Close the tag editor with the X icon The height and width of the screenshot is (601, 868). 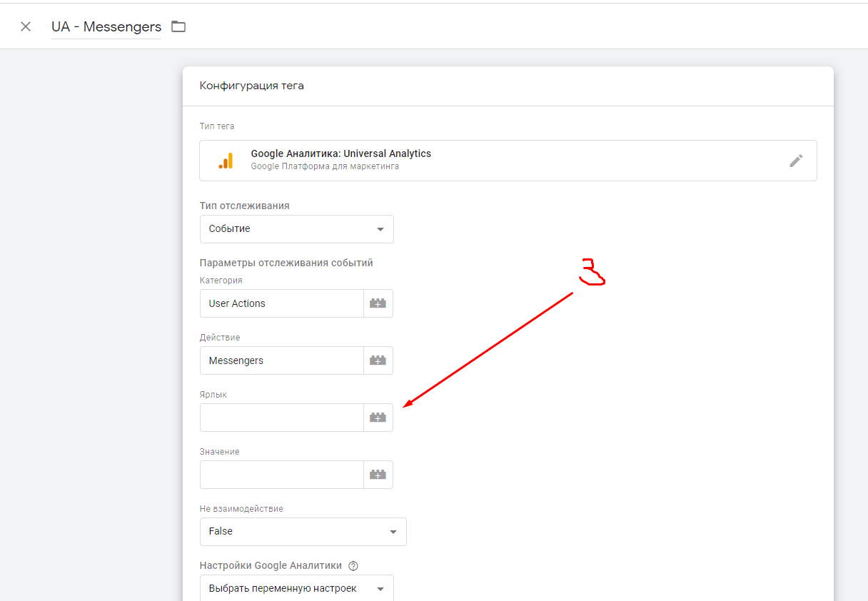click(x=26, y=26)
